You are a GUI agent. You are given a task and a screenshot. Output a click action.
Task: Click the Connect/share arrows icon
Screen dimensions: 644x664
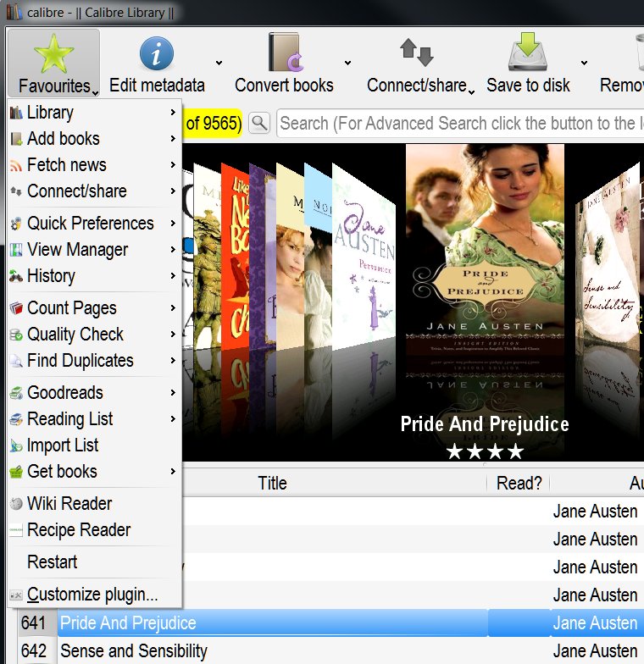click(417, 53)
